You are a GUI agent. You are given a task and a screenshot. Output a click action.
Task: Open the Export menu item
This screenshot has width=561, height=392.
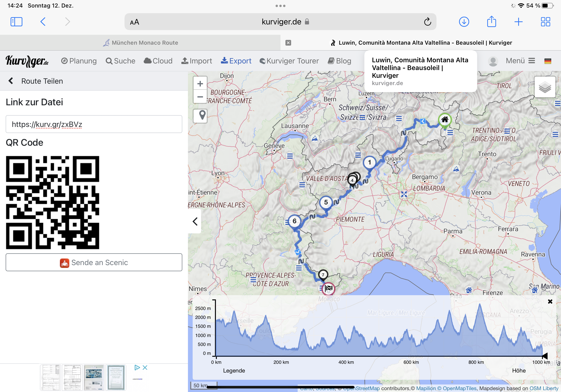(x=236, y=61)
